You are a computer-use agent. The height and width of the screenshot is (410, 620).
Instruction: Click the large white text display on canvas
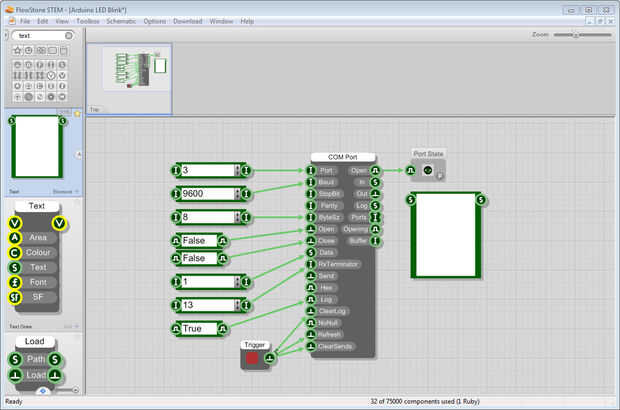point(446,235)
